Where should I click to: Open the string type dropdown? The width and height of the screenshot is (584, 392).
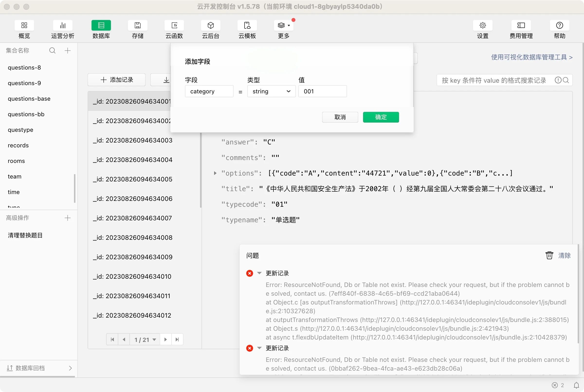(x=271, y=91)
